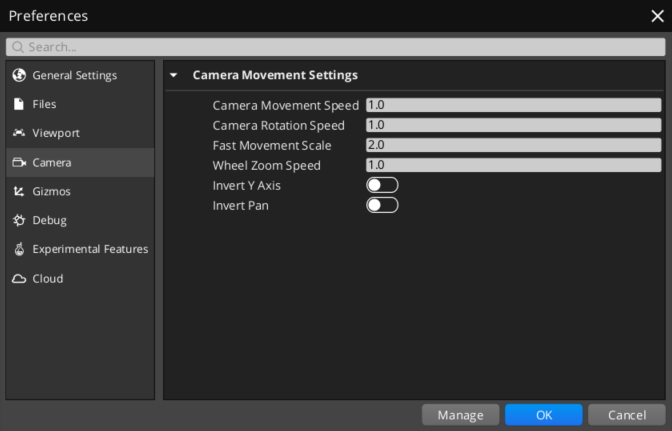
Task: Click the Cancel button
Action: (627, 415)
